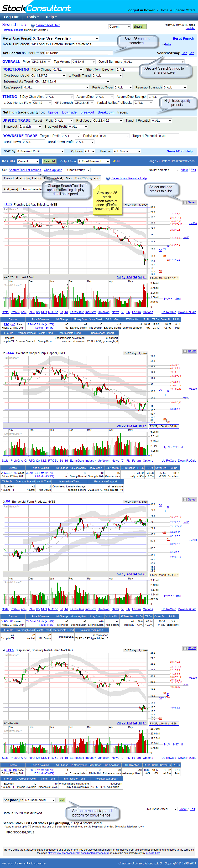Click the SearchString Set link

[x=191, y=53]
